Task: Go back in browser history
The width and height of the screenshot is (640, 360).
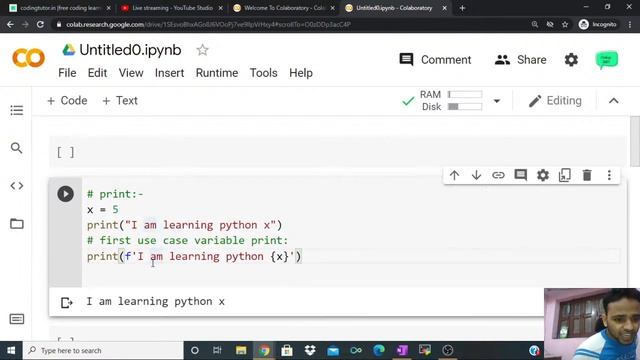Action: tap(10, 24)
